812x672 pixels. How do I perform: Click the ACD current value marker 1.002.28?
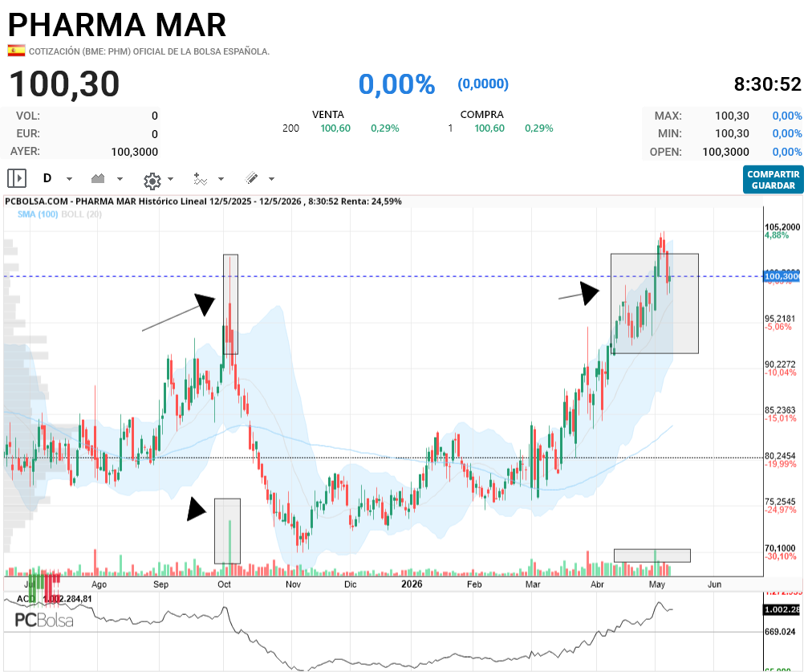[x=782, y=610]
